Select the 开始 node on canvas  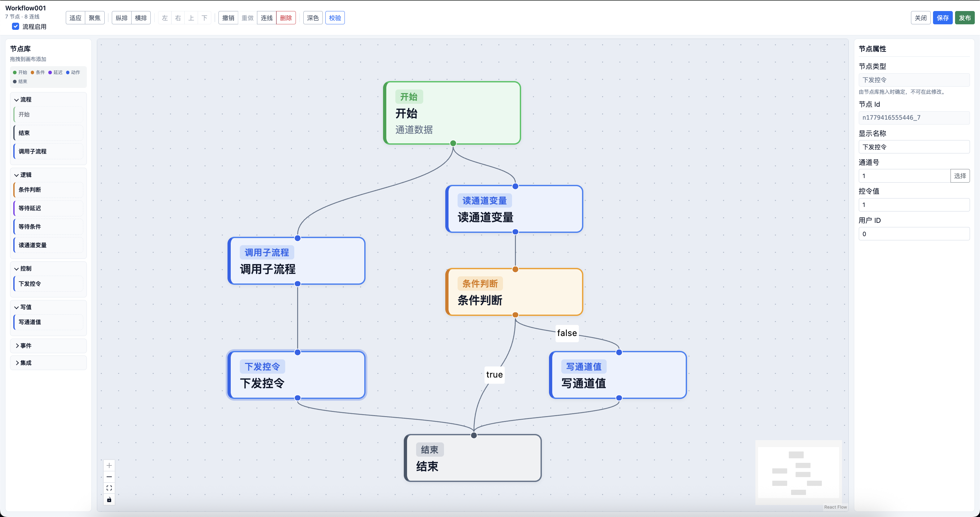(x=452, y=113)
